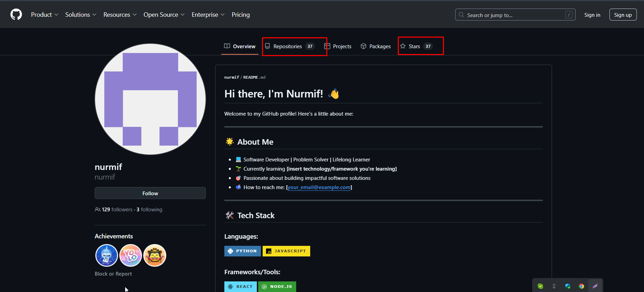The height and width of the screenshot is (292, 644).
Task: Focus the Search or jump to field
Action: pos(515,15)
